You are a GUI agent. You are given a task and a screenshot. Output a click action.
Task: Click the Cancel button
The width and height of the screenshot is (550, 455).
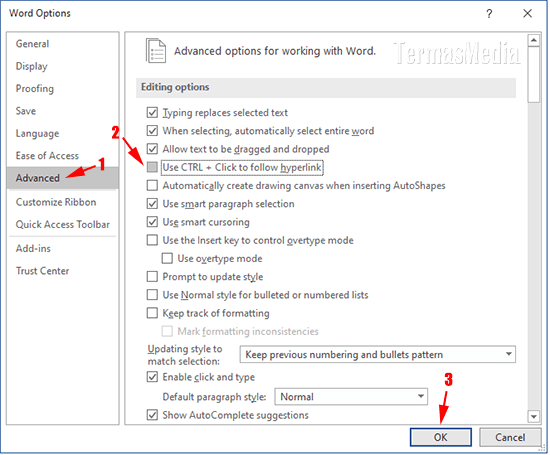click(x=510, y=437)
